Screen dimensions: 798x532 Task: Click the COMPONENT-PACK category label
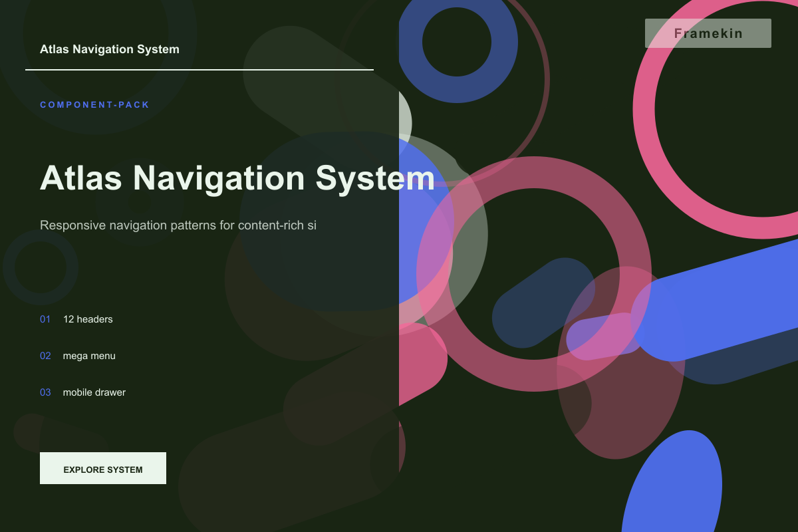94,105
